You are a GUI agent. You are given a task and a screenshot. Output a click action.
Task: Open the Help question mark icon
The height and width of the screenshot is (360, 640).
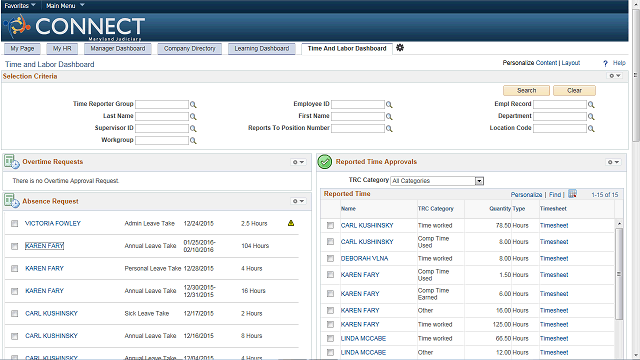coord(605,63)
